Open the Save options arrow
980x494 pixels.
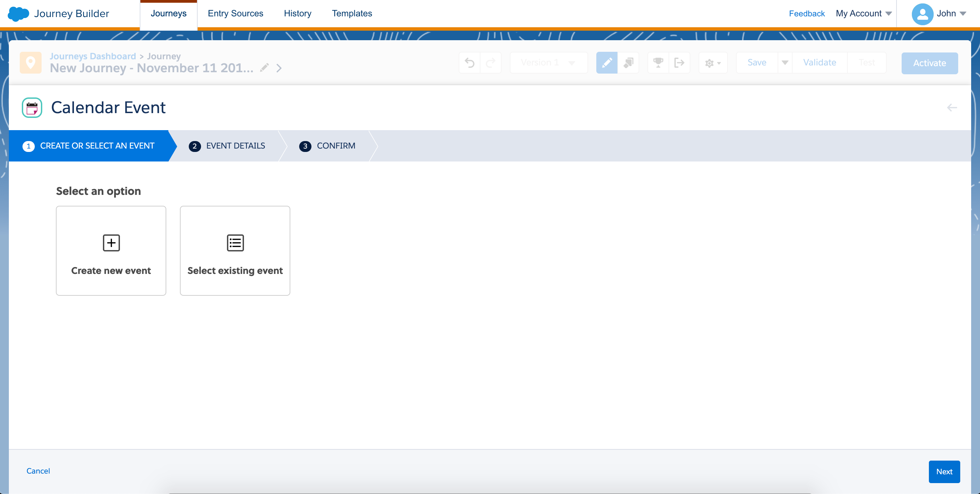click(785, 63)
